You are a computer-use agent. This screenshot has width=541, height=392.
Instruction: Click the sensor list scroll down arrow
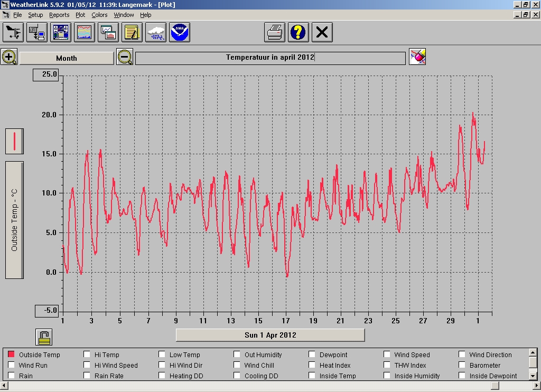533,376
